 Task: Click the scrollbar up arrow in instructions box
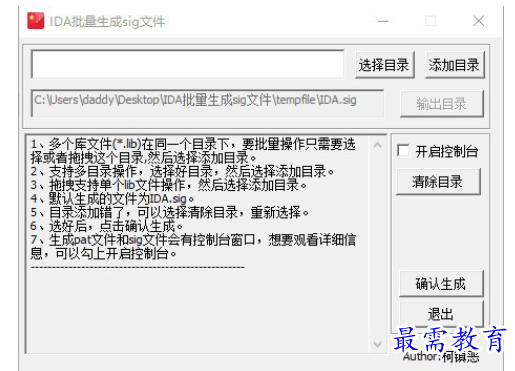pos(377,145)
